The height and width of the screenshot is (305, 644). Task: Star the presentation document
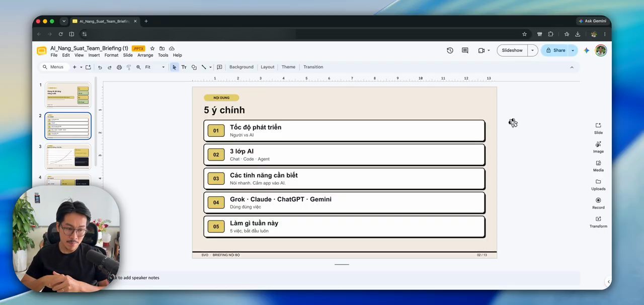point(152,48)
